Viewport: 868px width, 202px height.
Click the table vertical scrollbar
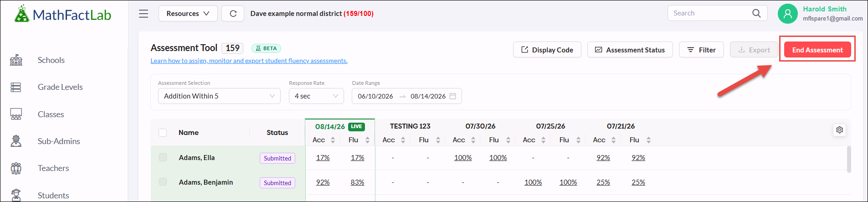coord(849,160)
